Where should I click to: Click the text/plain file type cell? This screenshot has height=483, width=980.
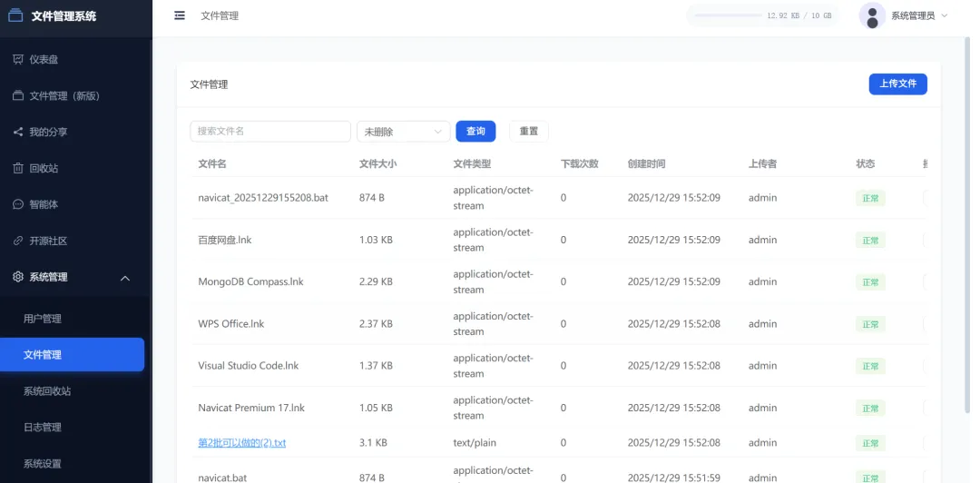point(475,442)
